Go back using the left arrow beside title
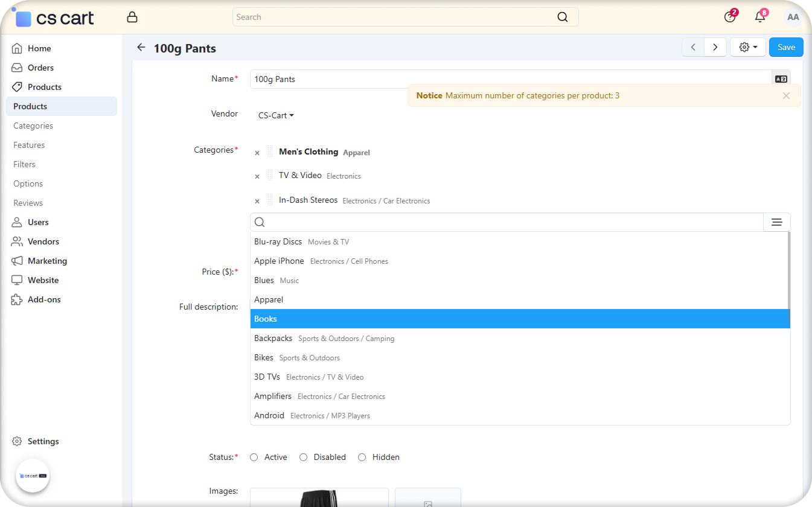 click(141, 48)
